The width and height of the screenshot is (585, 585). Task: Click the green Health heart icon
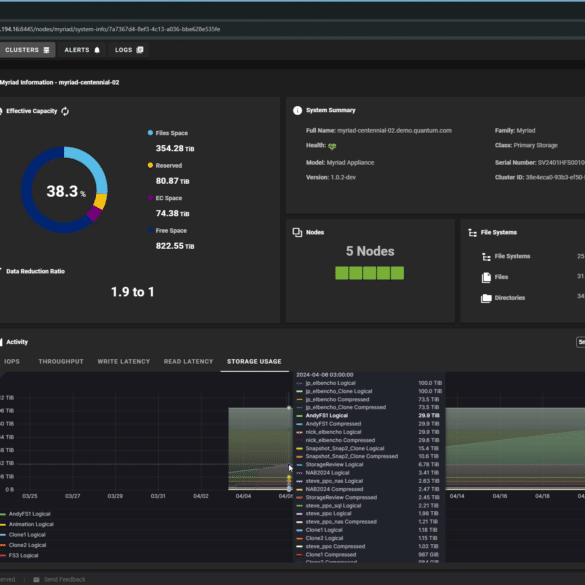point(332,146)
